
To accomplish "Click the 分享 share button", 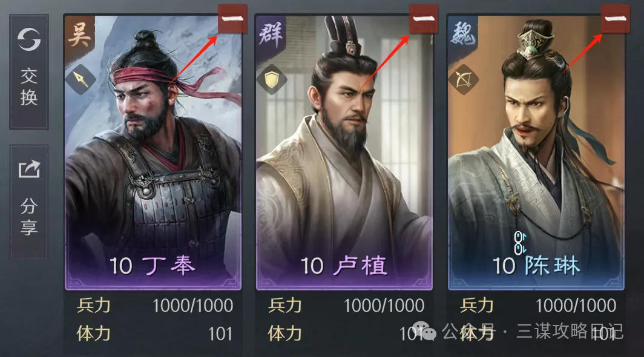I will (x=29, y=201).
